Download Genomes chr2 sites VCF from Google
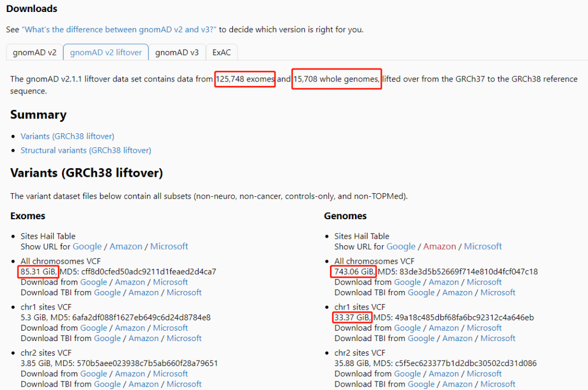 (408, 374)
